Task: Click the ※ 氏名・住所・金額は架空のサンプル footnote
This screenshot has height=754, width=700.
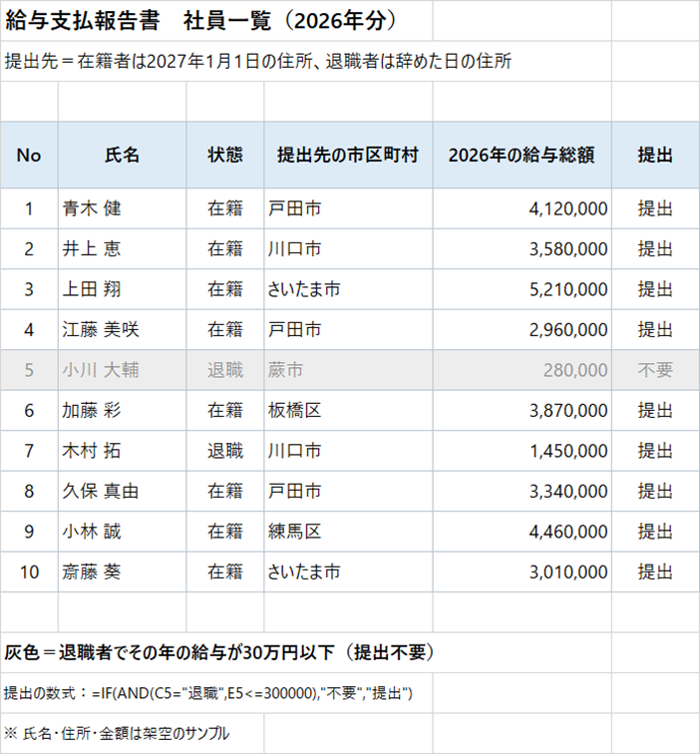Action: point(117,733)
